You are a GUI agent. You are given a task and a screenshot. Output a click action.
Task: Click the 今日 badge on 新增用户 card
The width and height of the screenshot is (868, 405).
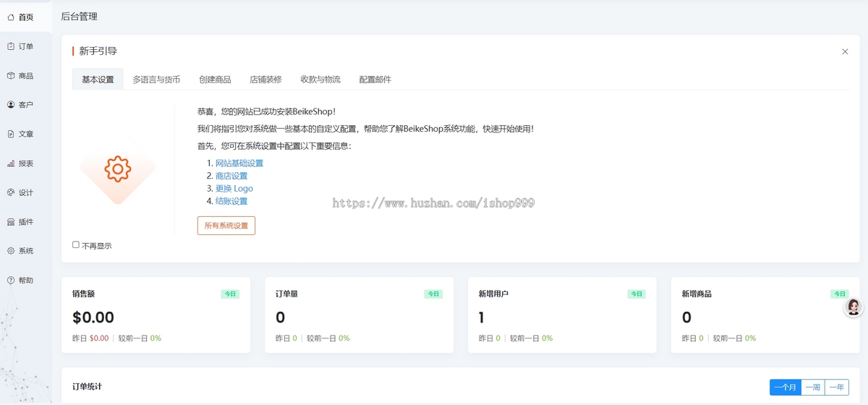(637, 294)
